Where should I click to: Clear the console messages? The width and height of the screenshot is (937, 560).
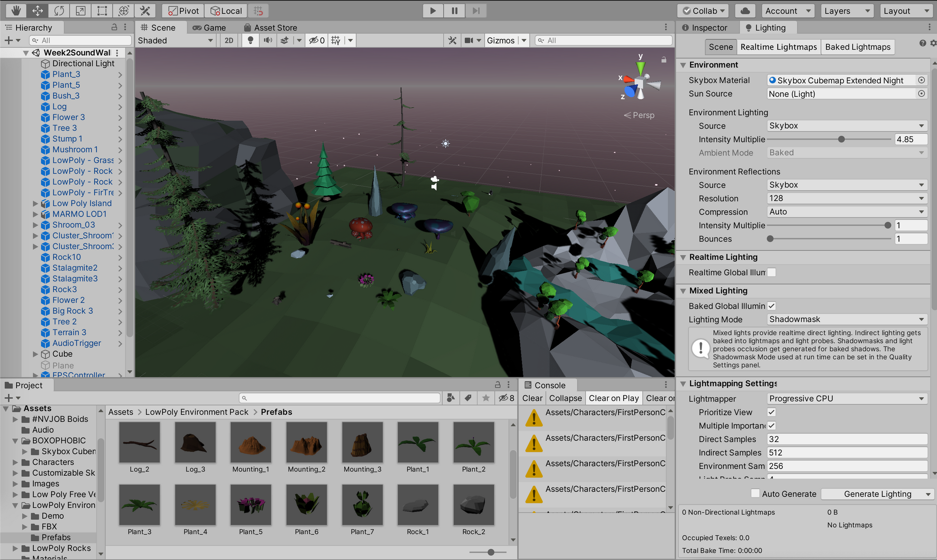point(532,398)
